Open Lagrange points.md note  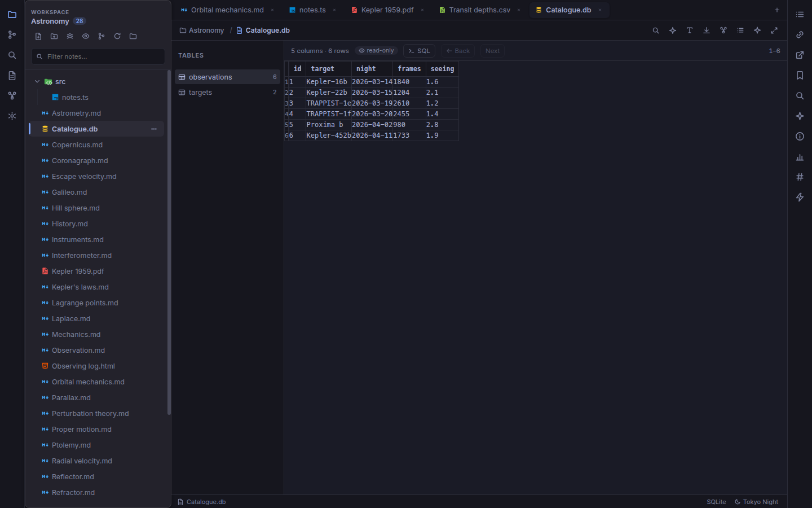[96, 303]
